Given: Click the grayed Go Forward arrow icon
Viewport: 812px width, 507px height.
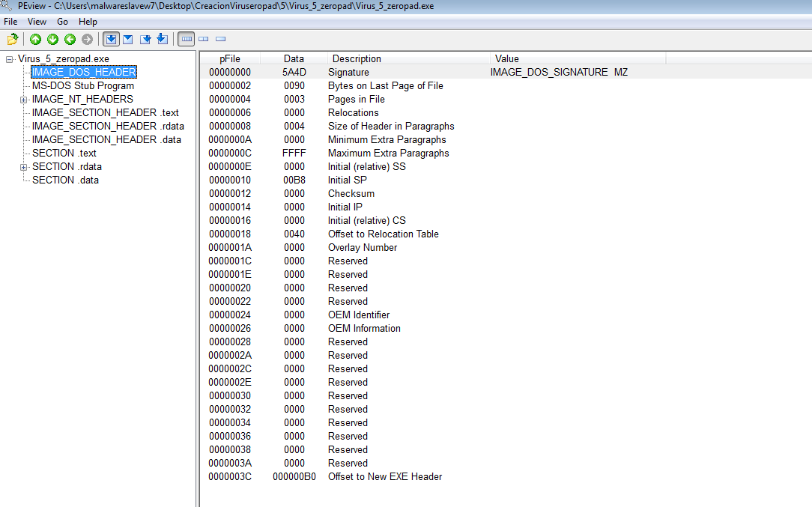Looking at the screenshot, I should pyautogui.click(x=88, y=39).
